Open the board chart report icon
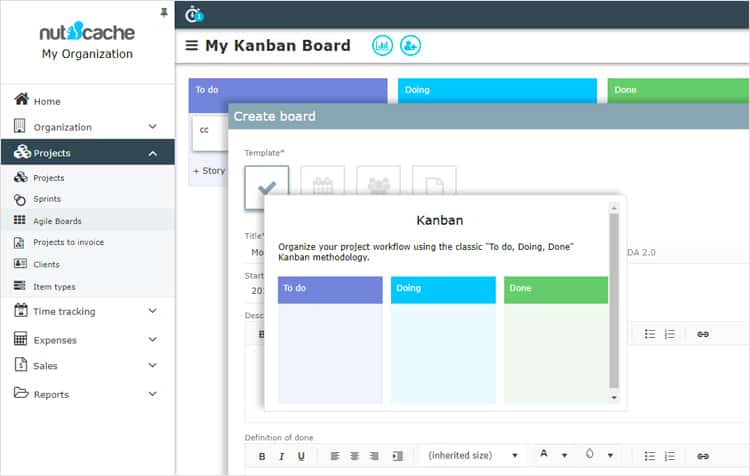The width and height of the screenshot is (750, 476). click(382, 45)
